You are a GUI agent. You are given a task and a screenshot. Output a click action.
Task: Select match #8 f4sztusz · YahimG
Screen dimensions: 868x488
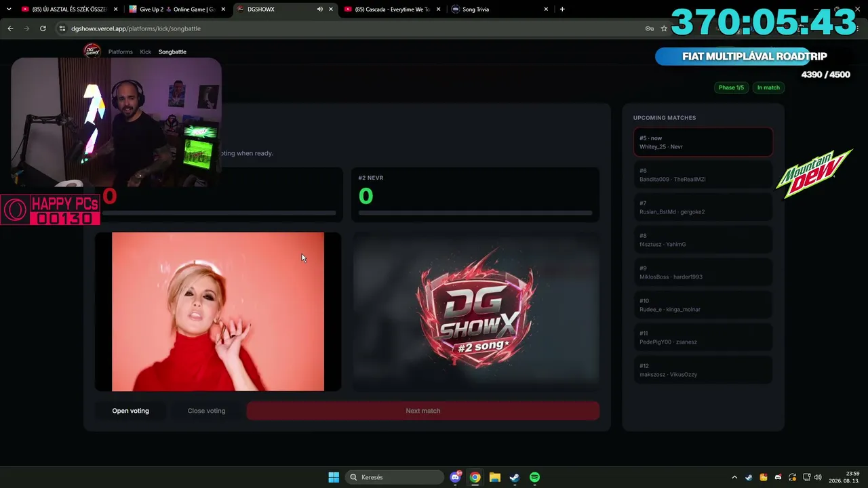click(703, 240)
